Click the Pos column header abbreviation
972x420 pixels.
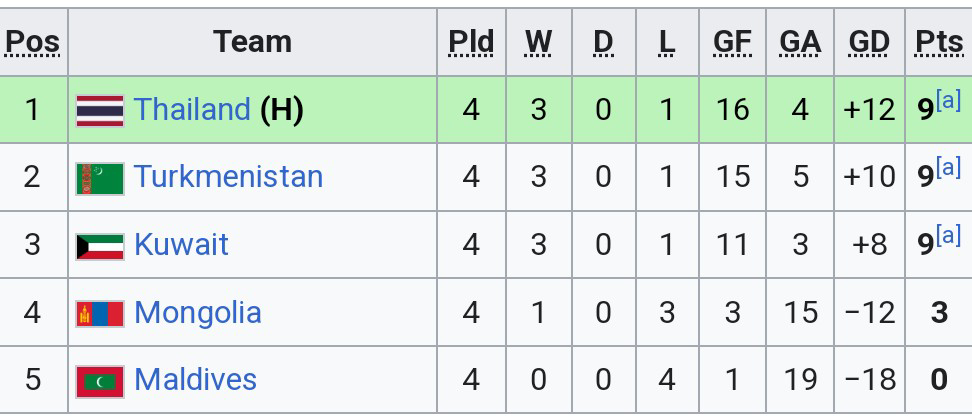coord(32,42)
